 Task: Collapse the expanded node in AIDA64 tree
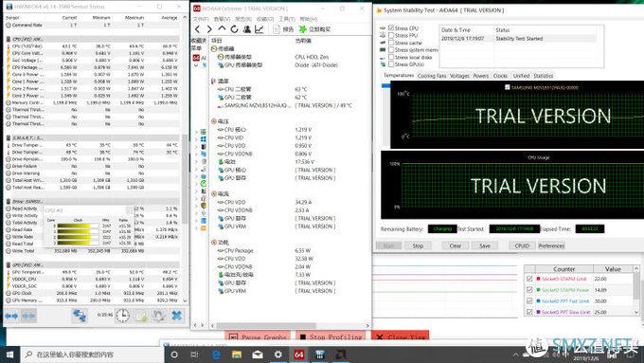196,65
